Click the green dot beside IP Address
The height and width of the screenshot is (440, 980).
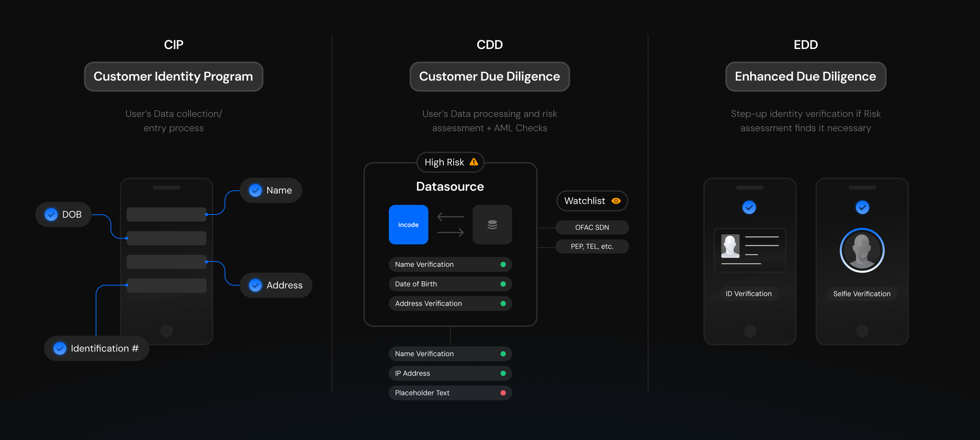tap(503, 373)
